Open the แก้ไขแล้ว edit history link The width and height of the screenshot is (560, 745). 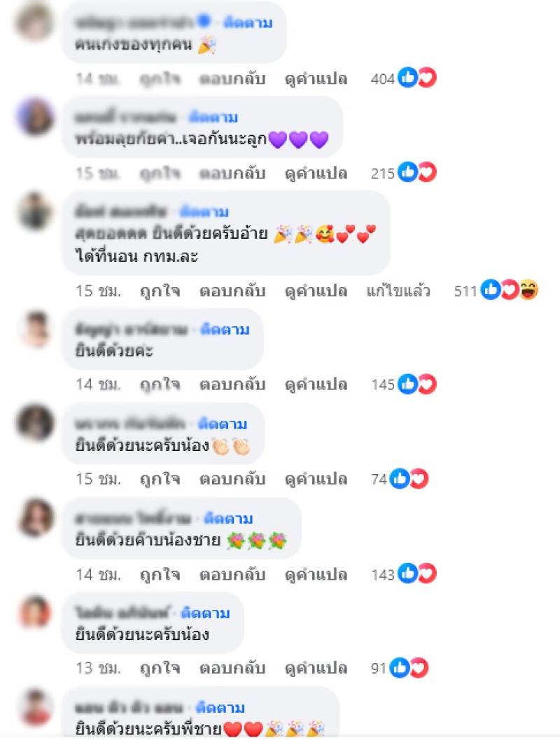coord(398,291)
